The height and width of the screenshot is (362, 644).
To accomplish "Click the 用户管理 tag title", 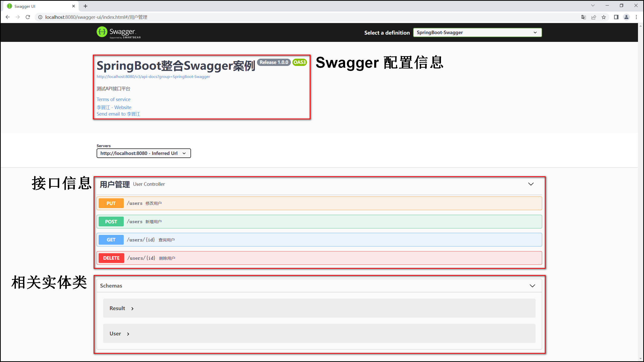I will point(115,184).
